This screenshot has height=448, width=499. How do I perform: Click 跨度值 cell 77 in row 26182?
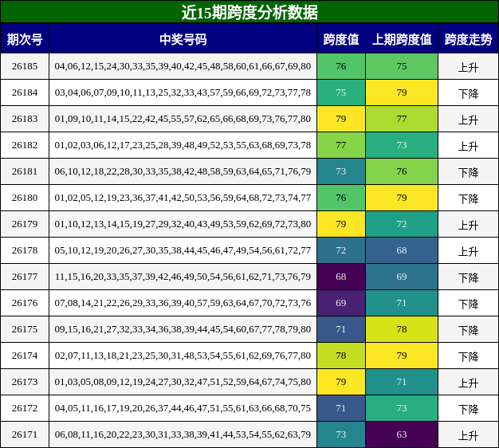coord(341,145)
